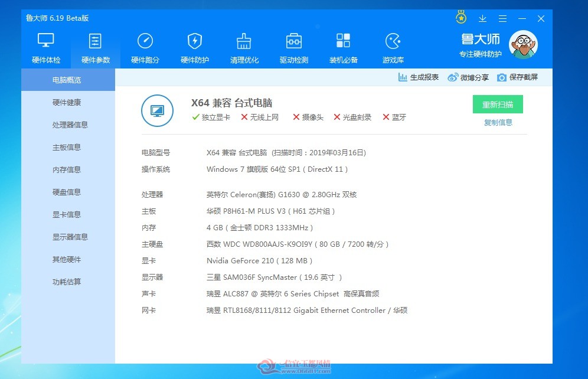Click the 无线上网 feature indicator

coord(260,117)
